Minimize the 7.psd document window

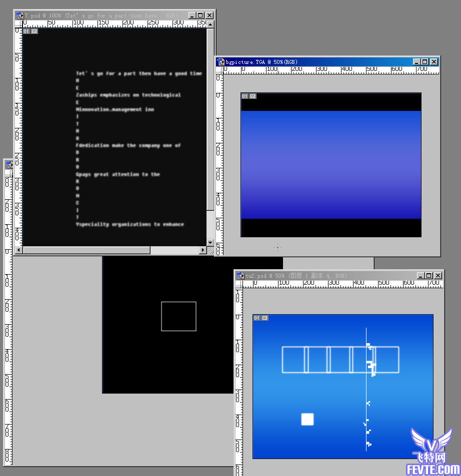(x=192, y=15)
